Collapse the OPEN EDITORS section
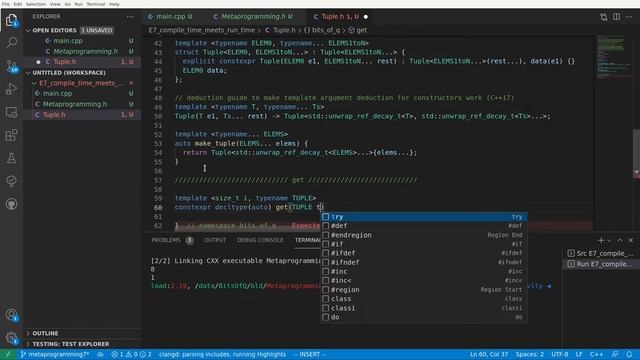 82,30
